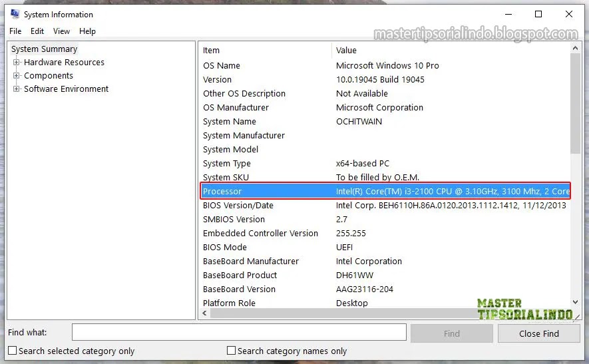589x364 pixels.
Task: Select the OS Manufacturer row
Action: 385,107
